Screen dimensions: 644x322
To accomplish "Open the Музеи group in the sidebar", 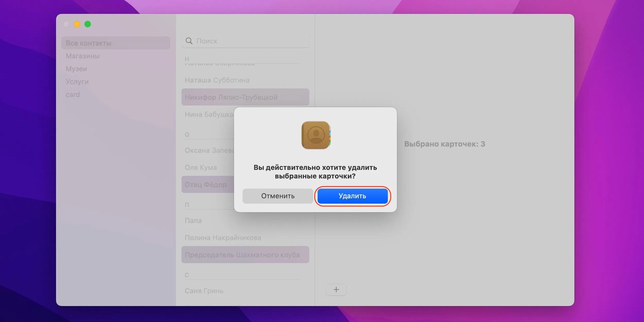I will click(76, 69).
